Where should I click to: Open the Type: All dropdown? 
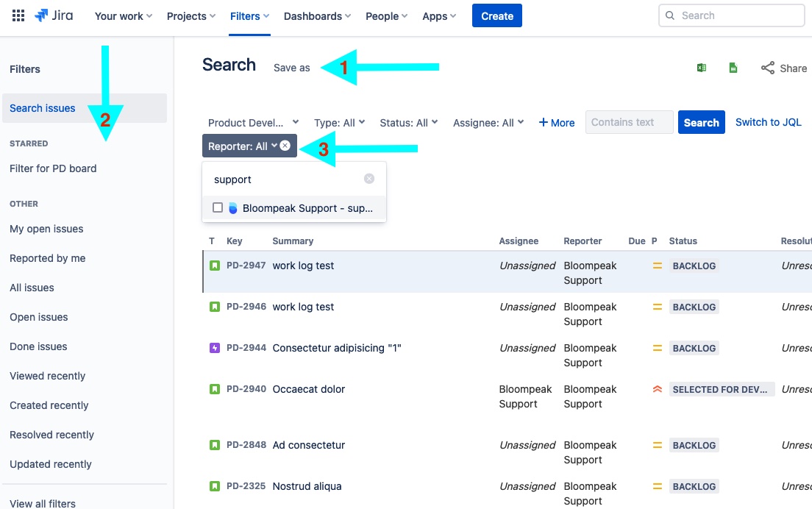(339, 123)
